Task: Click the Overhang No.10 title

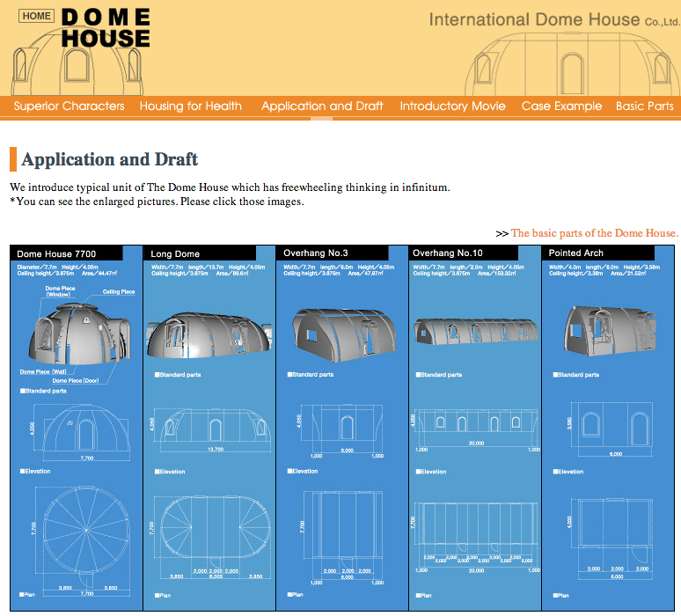Action: [x=447, y=253]
